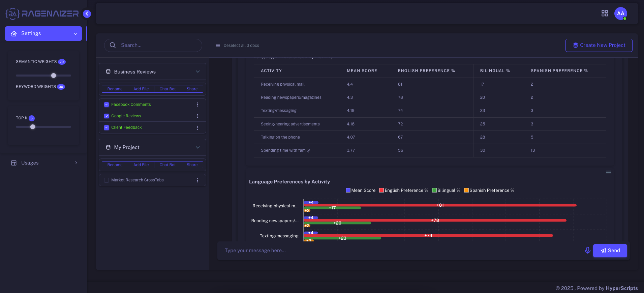
Task: Open Facebook Comments three-dot menu
Action: (197, 105)
